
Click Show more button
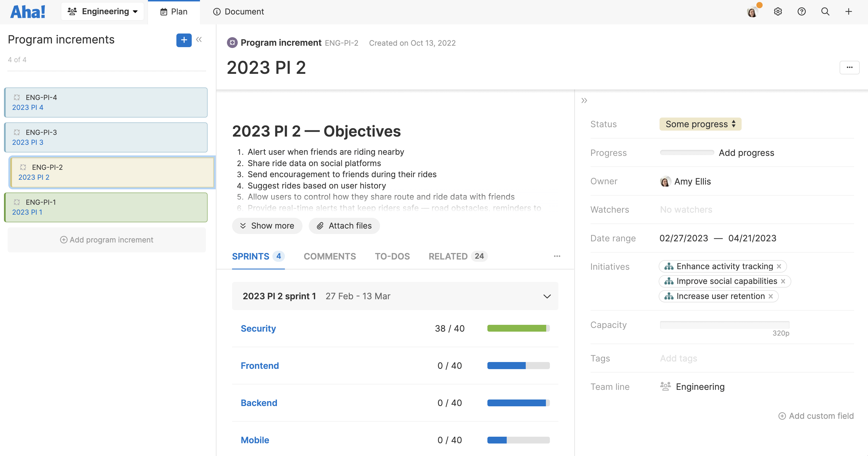click(x=267, y=226)
